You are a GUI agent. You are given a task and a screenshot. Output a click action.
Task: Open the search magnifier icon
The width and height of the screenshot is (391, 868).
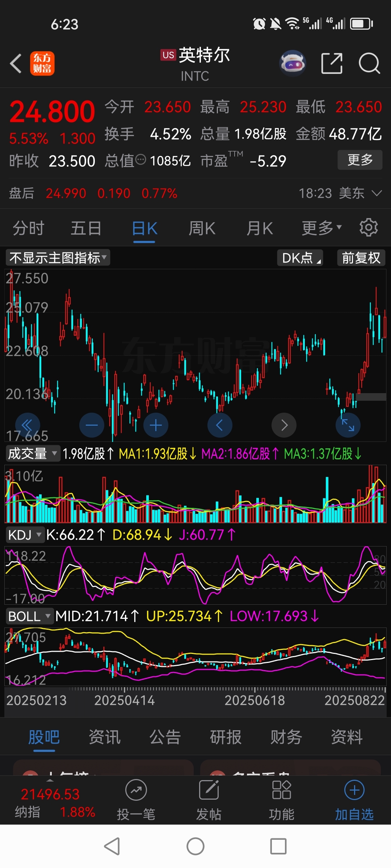pyautogui.click(x=369, y=63)
